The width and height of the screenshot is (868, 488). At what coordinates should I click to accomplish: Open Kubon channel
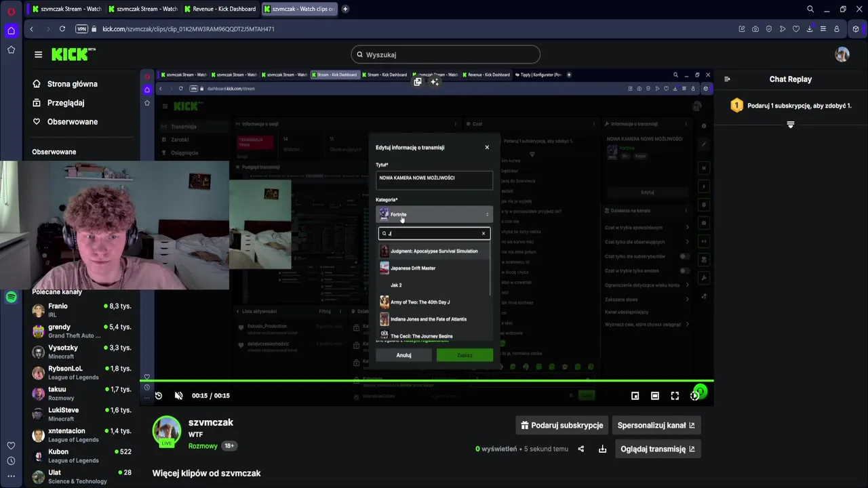pos(81,456)
